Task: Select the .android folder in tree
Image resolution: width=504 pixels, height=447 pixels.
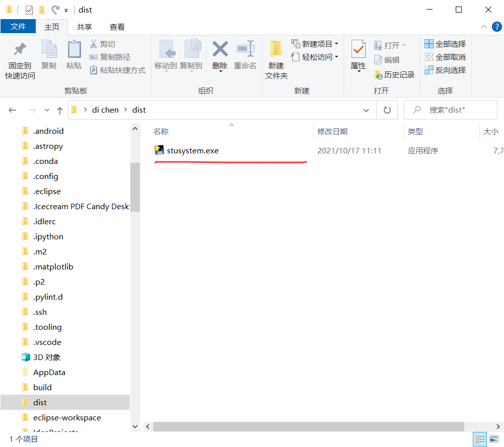Action: pyautogui.click(x=48, y=131)
